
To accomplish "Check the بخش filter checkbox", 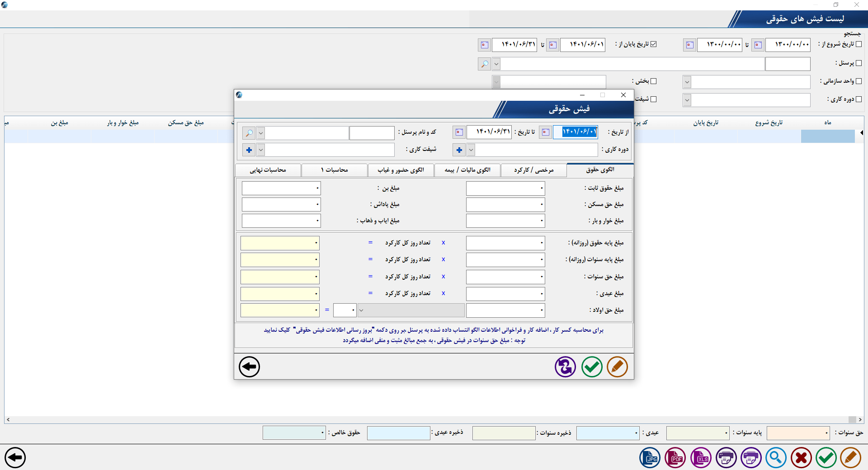I will (x=653, y=81).
